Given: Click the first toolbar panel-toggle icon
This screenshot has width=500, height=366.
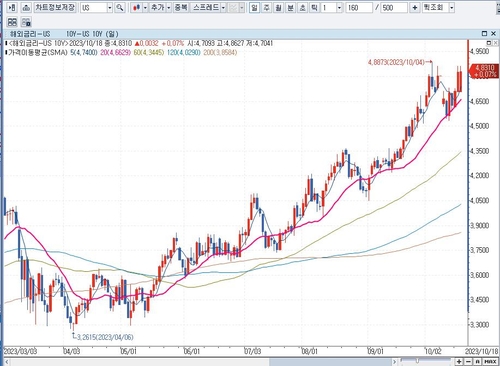Looking at the screenshot, I should (x=12, y=7).
